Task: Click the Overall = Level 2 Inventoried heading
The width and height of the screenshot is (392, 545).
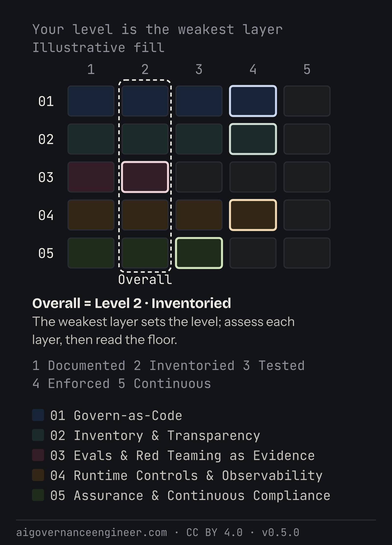Action: [x=132, y=303]
